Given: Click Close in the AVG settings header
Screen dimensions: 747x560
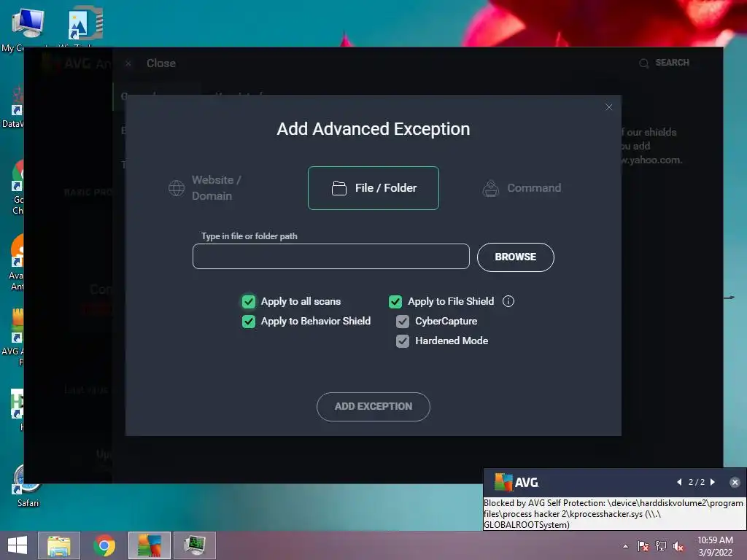Looking at the screenshot, I should [160, 63].
